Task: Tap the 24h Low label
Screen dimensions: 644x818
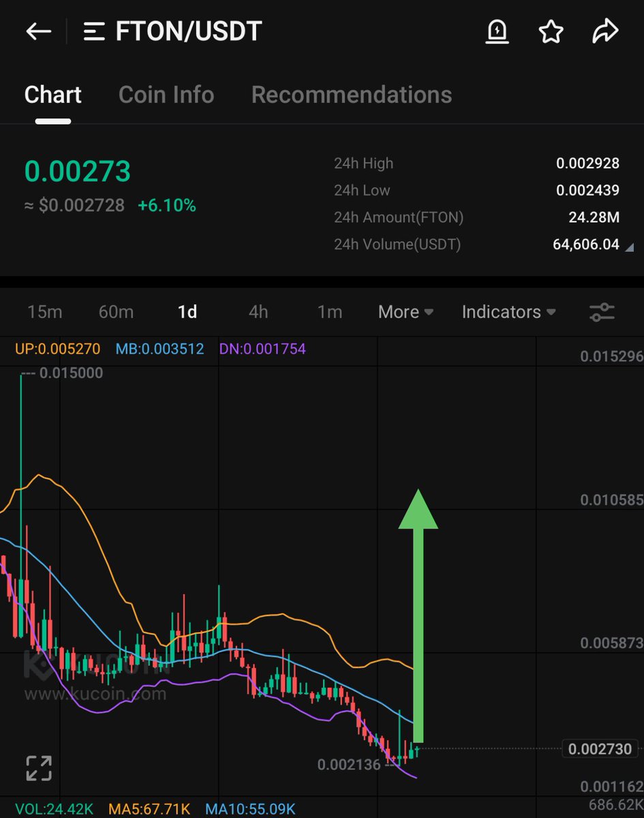Action: click(x=362, y=190)
